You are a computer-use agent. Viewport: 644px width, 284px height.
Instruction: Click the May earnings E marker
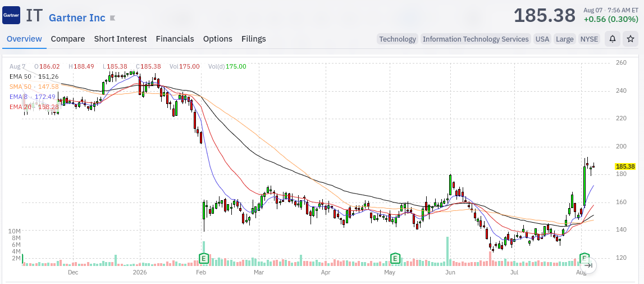[x=395, y=259]
